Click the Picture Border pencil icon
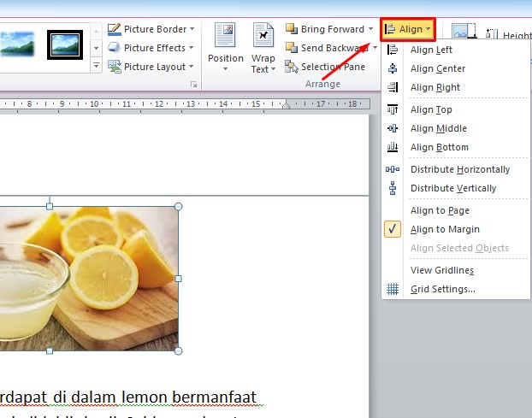 [114, 29]
